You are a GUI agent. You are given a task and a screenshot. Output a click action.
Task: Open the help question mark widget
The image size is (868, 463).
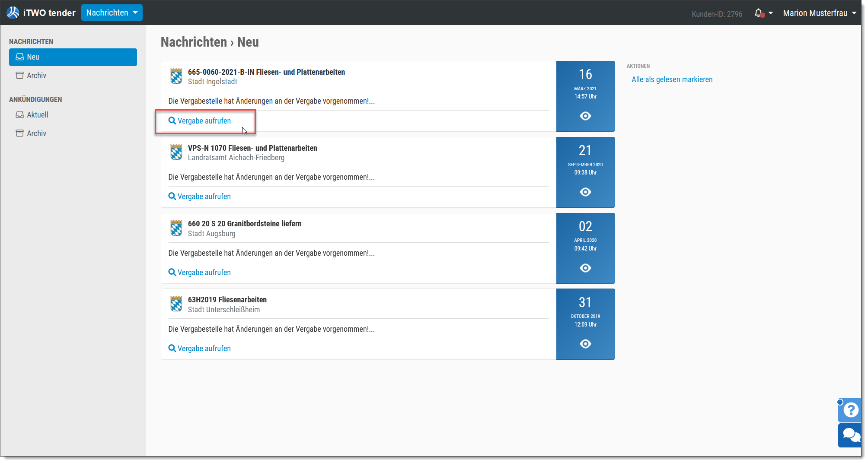tap(850, 409)
